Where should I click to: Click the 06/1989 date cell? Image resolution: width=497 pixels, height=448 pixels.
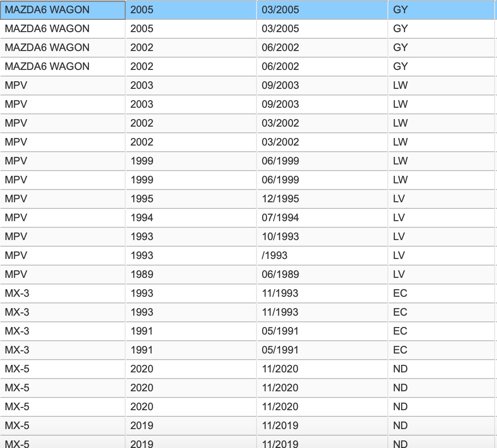tap(322, 275)
